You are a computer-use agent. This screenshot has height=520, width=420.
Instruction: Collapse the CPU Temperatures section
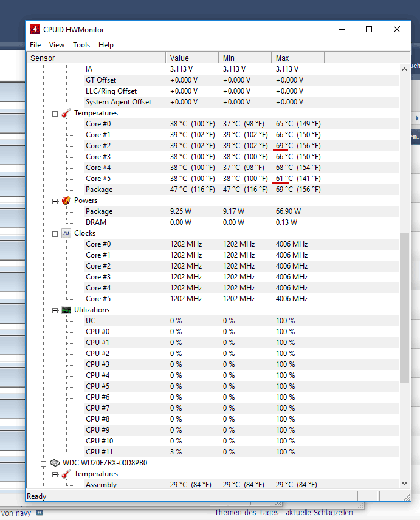tap(55, 114)
